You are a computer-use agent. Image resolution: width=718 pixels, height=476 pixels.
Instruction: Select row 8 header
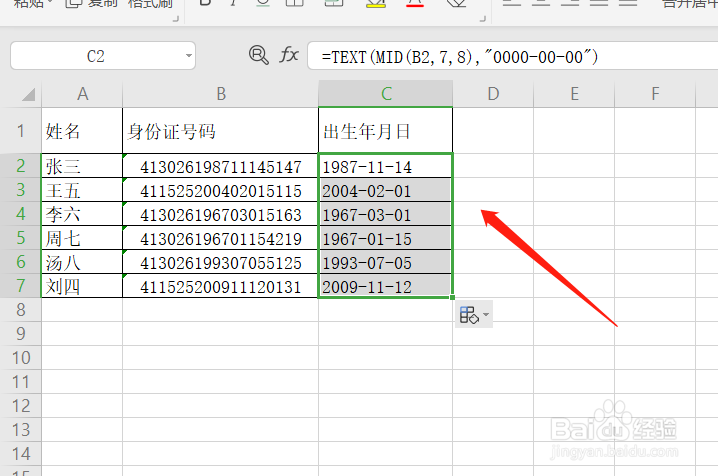(x=21, y=310)
